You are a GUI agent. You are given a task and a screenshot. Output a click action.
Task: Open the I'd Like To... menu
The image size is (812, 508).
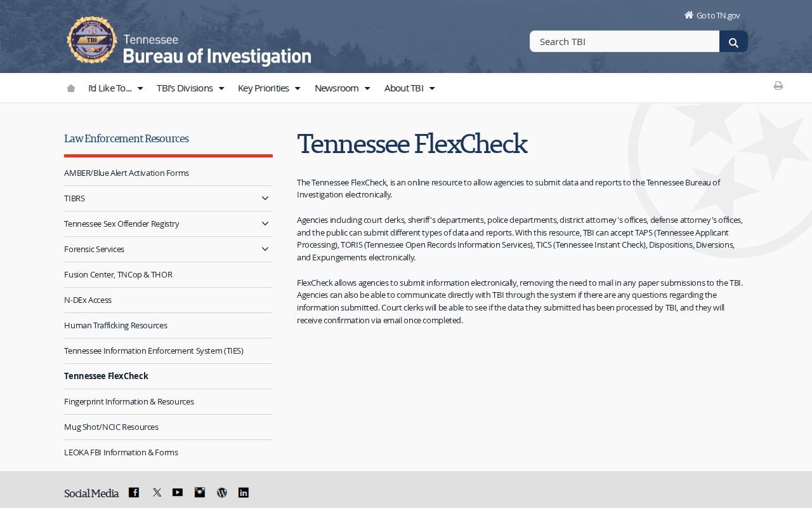[x=115, y=88]
